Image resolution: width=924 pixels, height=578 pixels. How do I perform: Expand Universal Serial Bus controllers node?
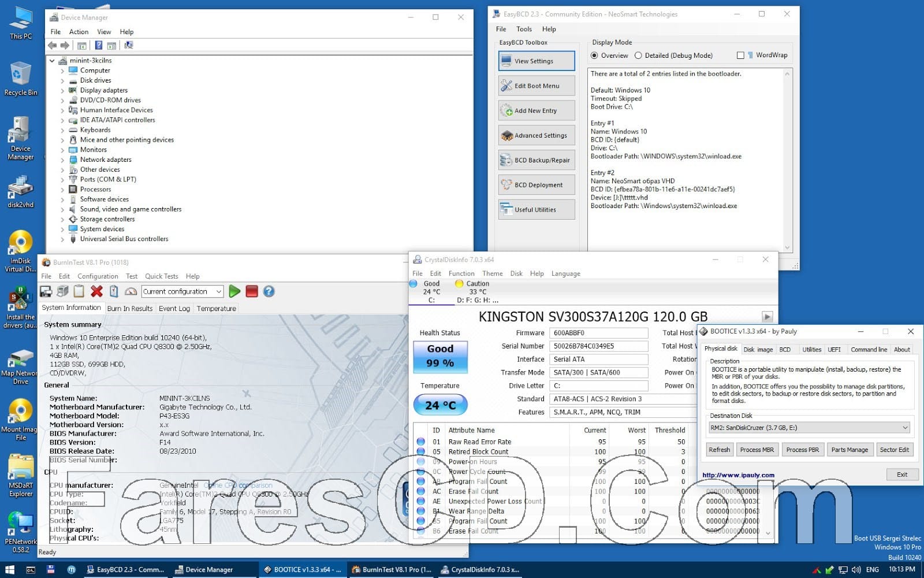point(62,239)
